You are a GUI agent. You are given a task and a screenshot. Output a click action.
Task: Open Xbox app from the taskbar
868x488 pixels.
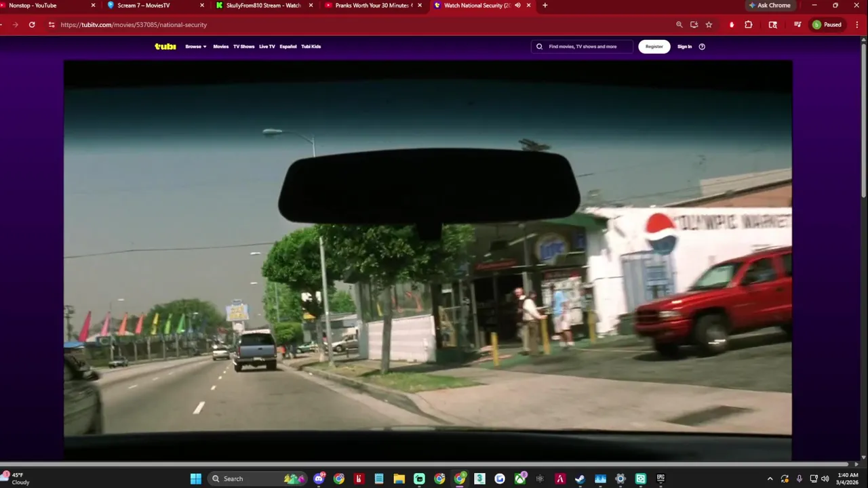(520, 479)
